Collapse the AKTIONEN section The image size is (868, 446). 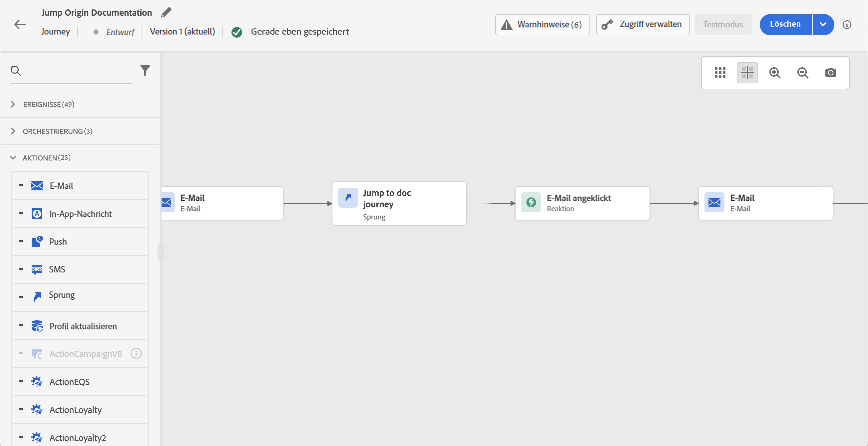(x=13, y=157)
